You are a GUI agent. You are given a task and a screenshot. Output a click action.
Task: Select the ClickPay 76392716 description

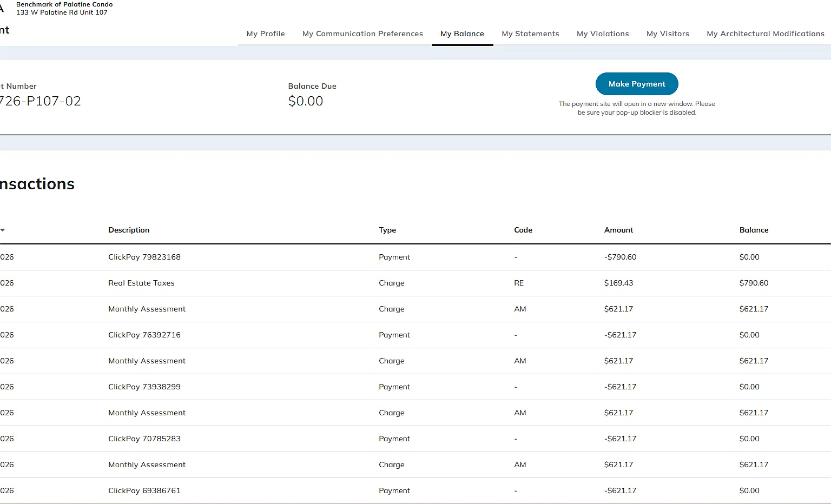144,335
